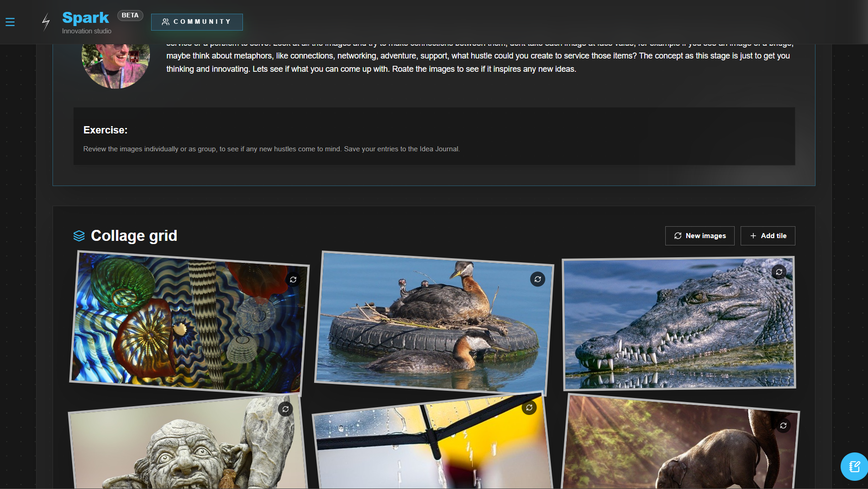The height and width of the screenshot is (489, 868).
Task: Rotate the gargoyle statue image tile
Action: (x=285, y=409)
